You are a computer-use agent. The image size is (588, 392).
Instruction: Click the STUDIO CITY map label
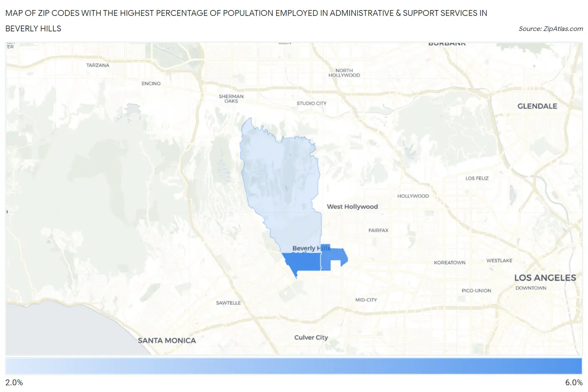(312, 103)
